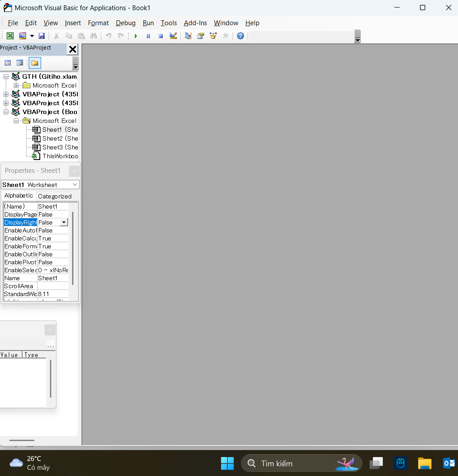This screenshot has height=476, width=458.
Task: Collapse Microsoft Excel Objects folder under Book1
Action: pos(16,121)
